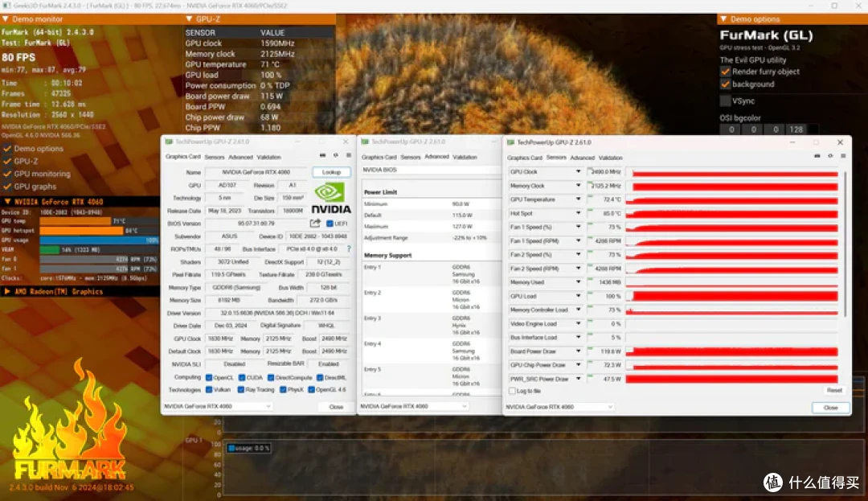Toggle GPU monitoring checkbox
868x501 pixels.
pyautogui.click(x=7, y=174)
